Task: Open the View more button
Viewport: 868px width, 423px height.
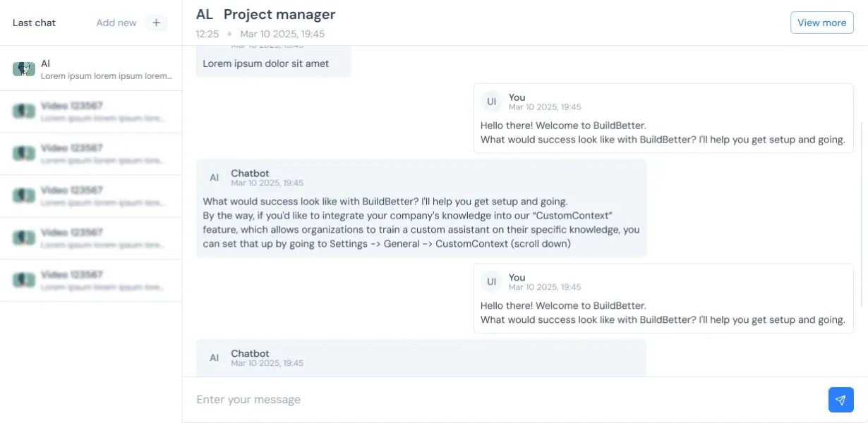Action: pyautogui.click(x=821, y=23)
